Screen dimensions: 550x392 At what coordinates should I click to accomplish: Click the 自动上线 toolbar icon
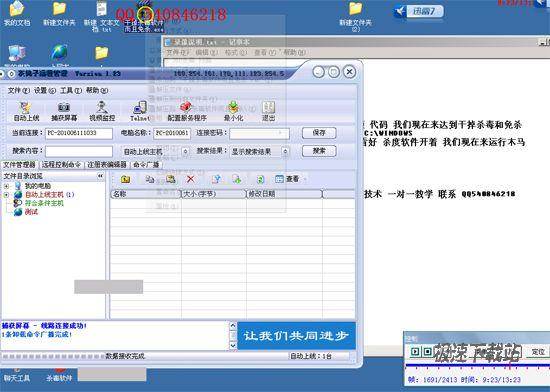click(26, 111)
